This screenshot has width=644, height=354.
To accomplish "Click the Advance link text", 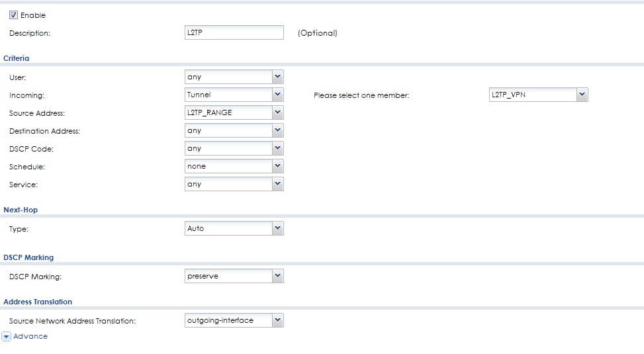I will [x=30, y=336].
